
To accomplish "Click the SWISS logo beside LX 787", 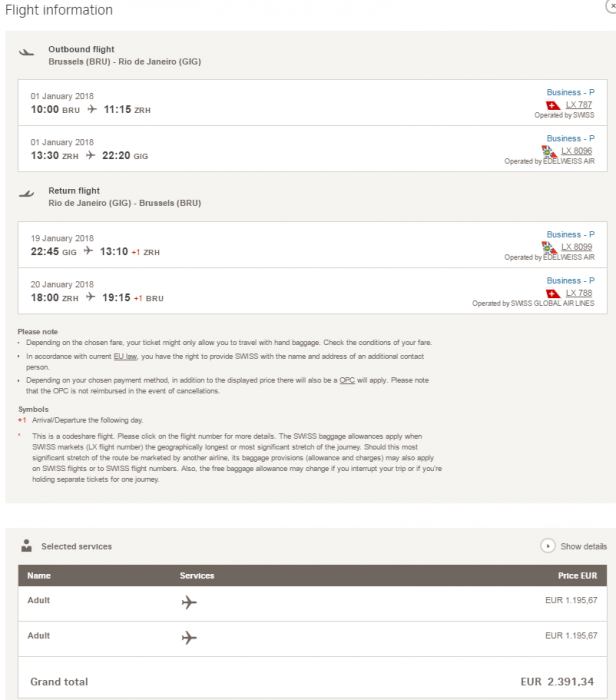I will pyautogui.click(x=551, y=104).
